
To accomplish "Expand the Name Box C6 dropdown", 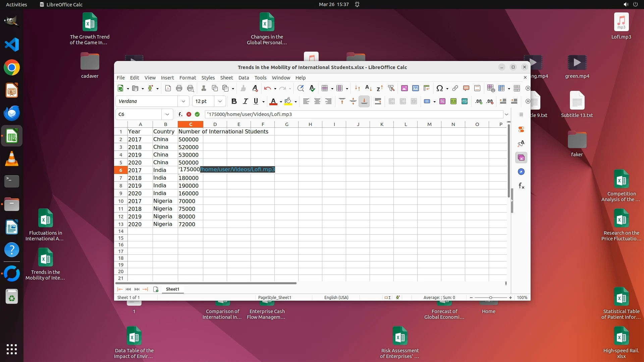I will (167, 114).
